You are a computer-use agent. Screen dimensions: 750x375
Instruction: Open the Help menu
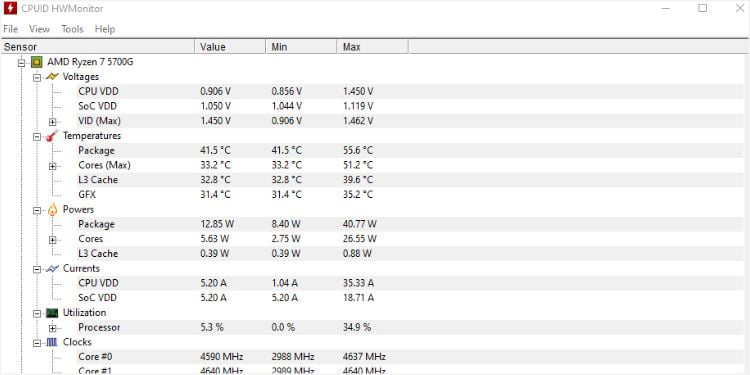105,29
